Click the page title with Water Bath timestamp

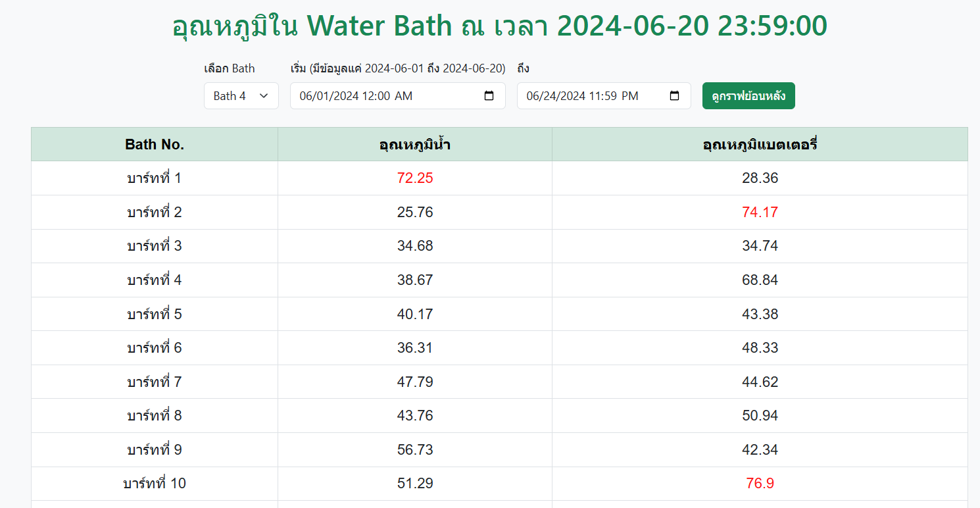click(499, 26)
